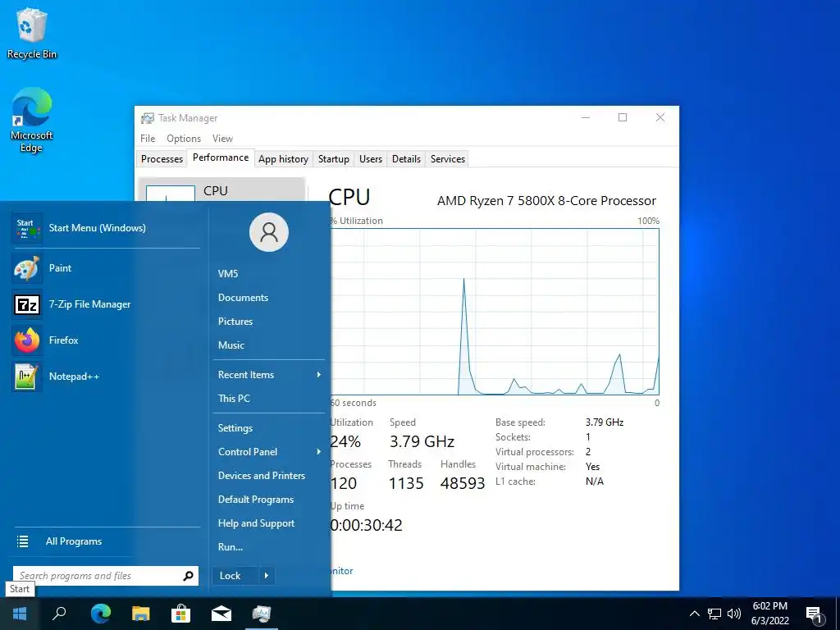Switch to the App history tab
The width and height of the screenshot is (840, 630).
coord(283,158)
